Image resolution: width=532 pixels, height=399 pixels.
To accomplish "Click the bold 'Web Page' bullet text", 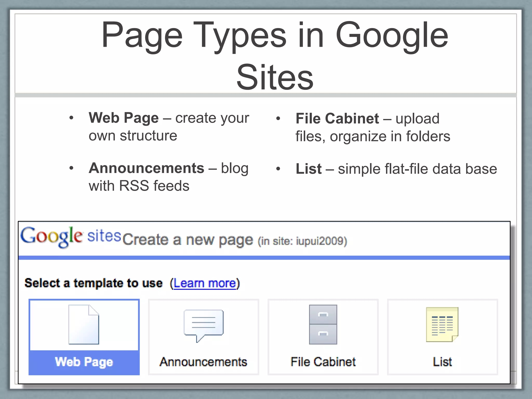I will [x=124, y=118].
